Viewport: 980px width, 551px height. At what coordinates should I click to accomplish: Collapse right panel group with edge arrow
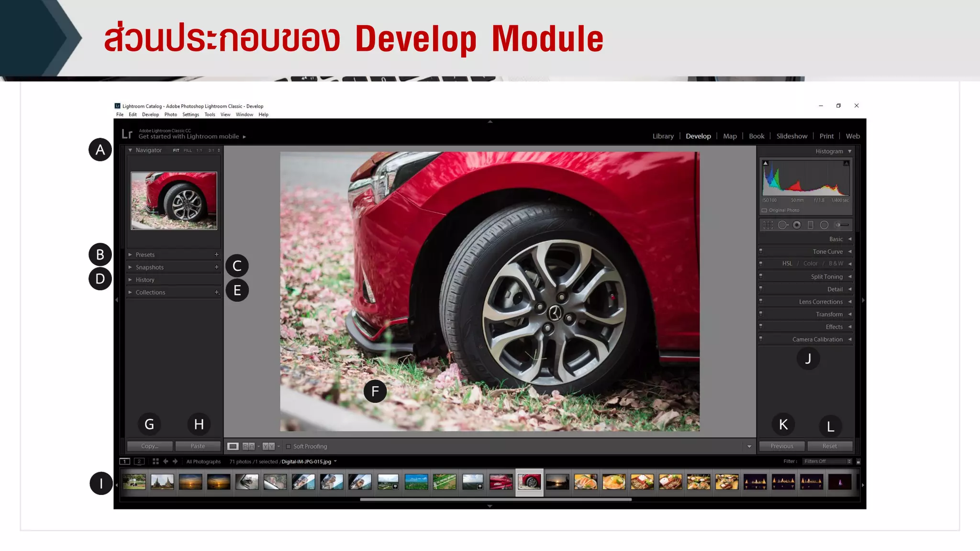coord(863,300)
